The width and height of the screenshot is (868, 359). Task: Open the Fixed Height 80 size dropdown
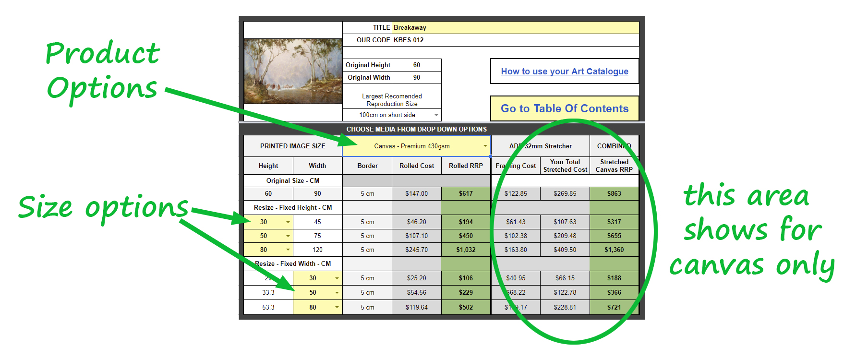click(288, 250)
